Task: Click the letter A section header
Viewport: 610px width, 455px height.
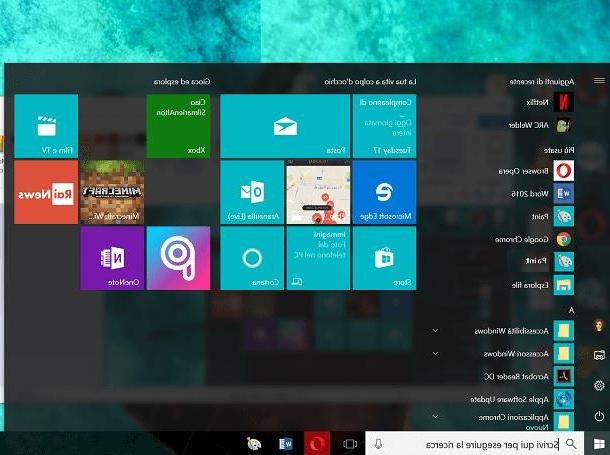Action: click(x=571, y=310)
